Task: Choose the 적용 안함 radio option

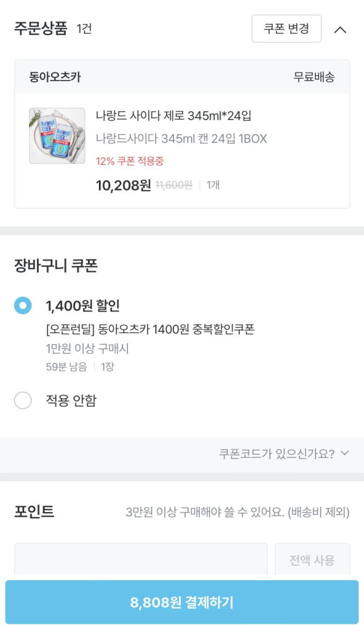Action: pos(23,400)
